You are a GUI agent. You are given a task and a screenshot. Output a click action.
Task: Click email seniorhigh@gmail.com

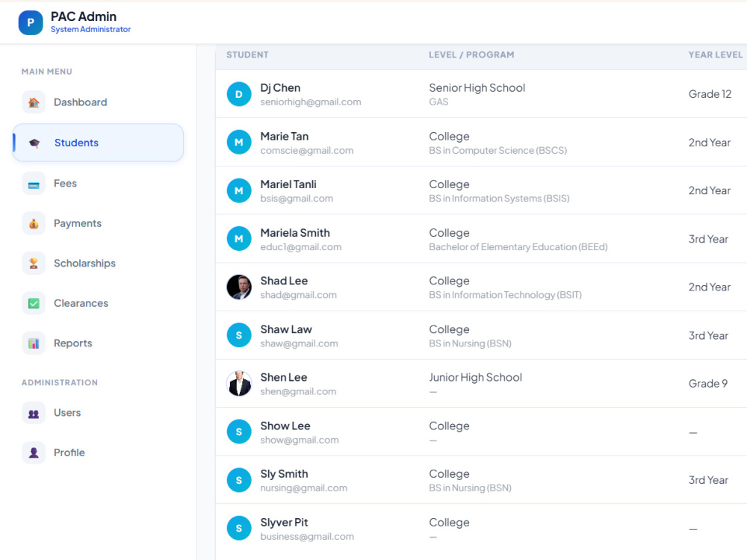(x=311, y=102)
